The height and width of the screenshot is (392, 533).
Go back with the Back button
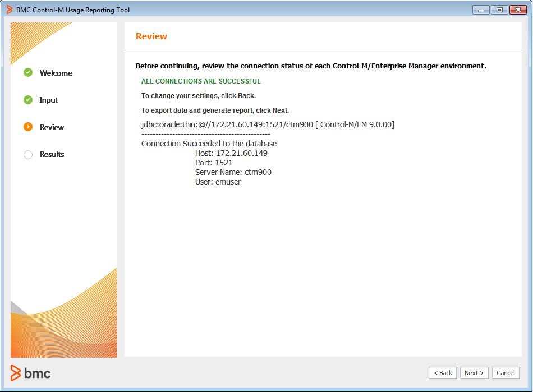pos(443,372)
